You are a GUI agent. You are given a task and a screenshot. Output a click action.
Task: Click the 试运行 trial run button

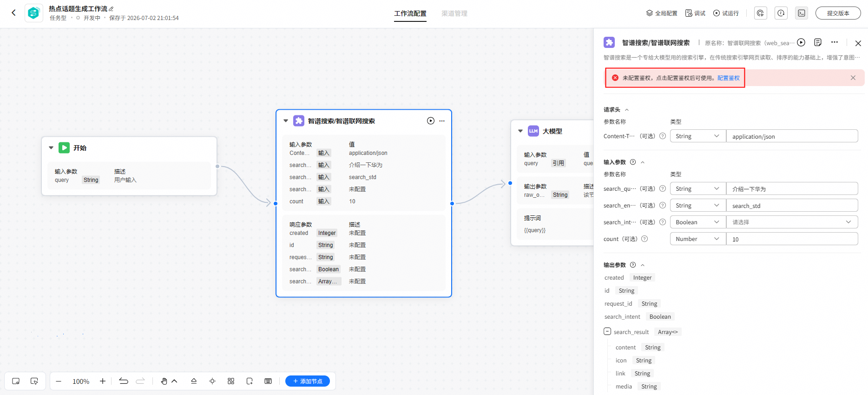tap(726, 13)
